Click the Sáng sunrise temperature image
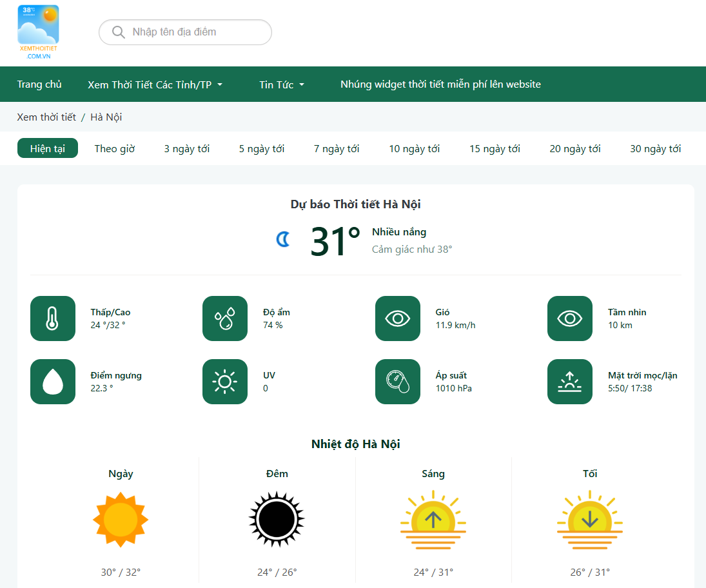Image resolution: width=706 pixels, height=588 pixels. (x=433, y=519)
